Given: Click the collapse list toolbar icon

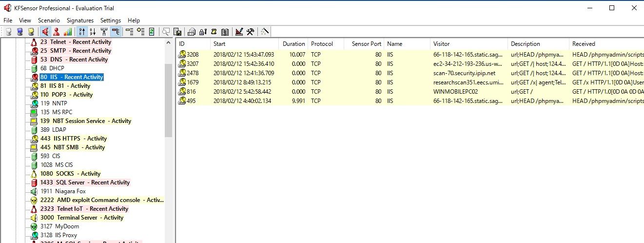Looking at the screenshot, I should (x=129, y=32).
